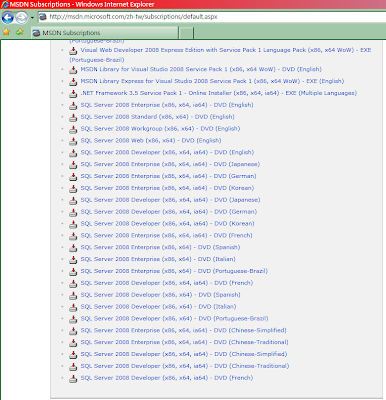Click download icon for MSDN Library DVD (English)
Screen dimensions: 386x400
[x=73, y=70]
